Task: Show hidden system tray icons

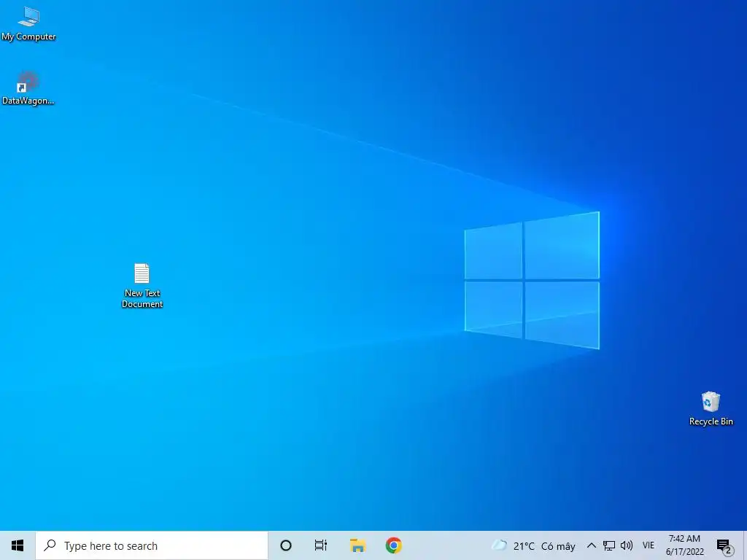Action: coord(591,545)
